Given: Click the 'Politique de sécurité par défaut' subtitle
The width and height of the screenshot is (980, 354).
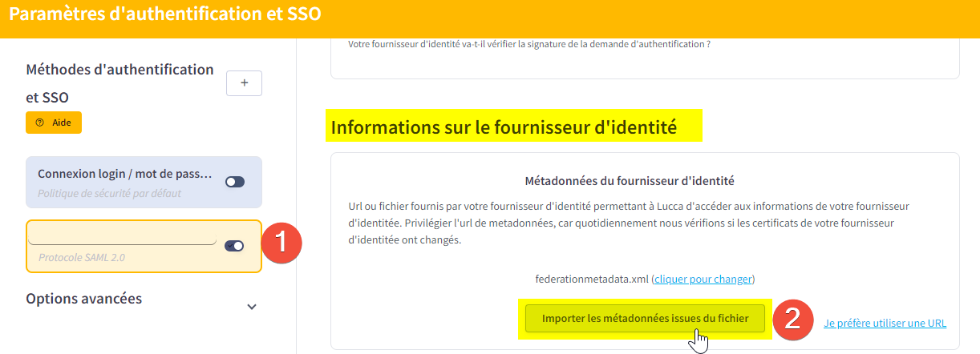Looking at the screenshot, I should pos(109,193).
